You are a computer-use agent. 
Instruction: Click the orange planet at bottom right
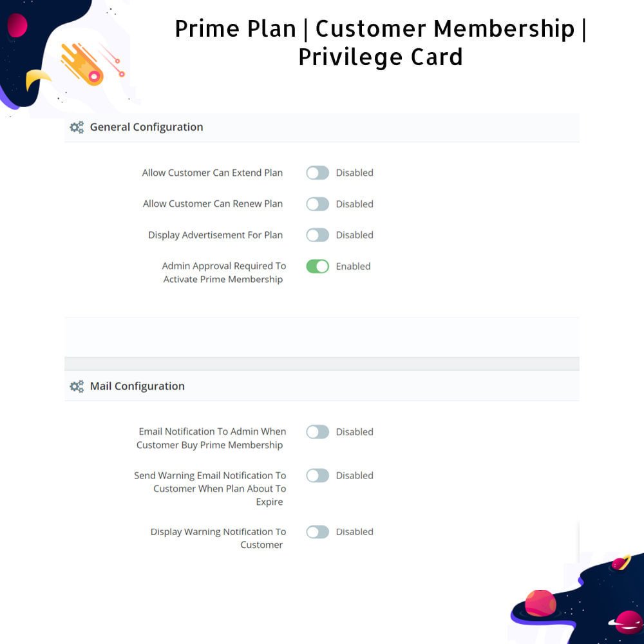(x=540, y=603)
